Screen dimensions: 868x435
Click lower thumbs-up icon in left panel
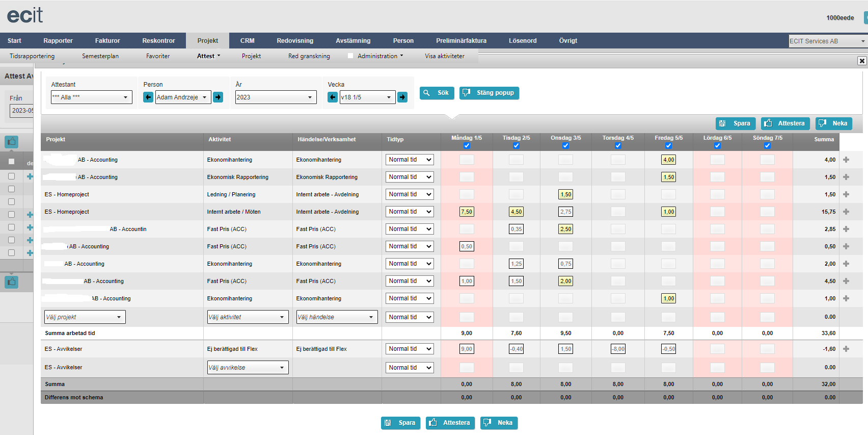coord(11,282)
